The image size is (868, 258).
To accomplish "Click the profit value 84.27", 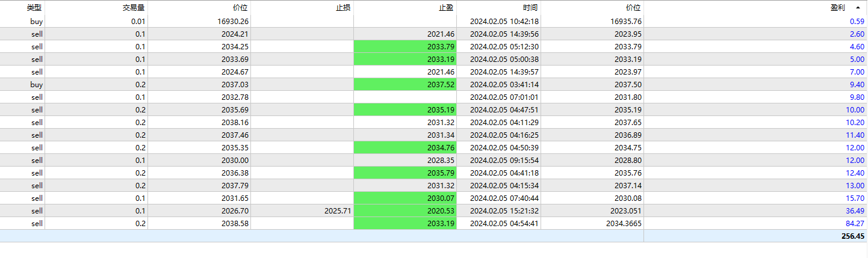I will 855,223.
